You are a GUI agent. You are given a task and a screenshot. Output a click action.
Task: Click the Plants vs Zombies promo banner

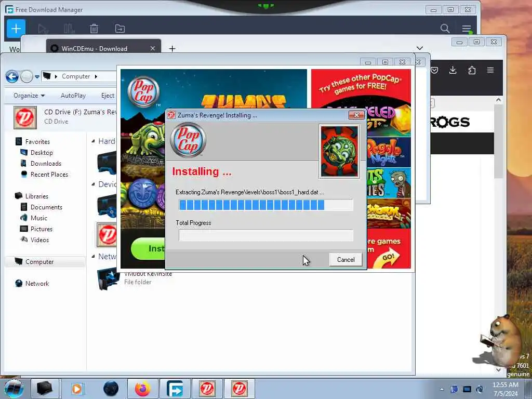click(389, 182)
